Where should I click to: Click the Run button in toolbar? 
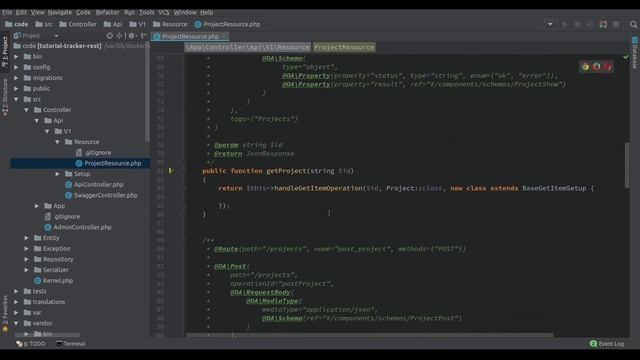pyautogui.click(x=565, y=24)
